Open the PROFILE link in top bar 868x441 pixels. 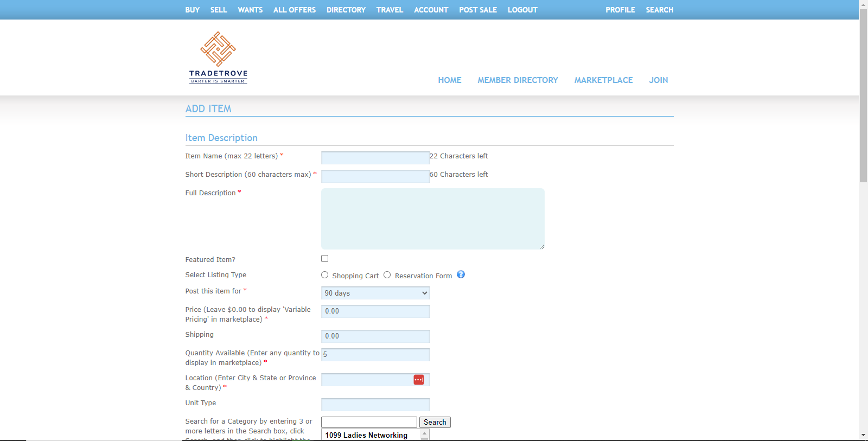[620, 10]
